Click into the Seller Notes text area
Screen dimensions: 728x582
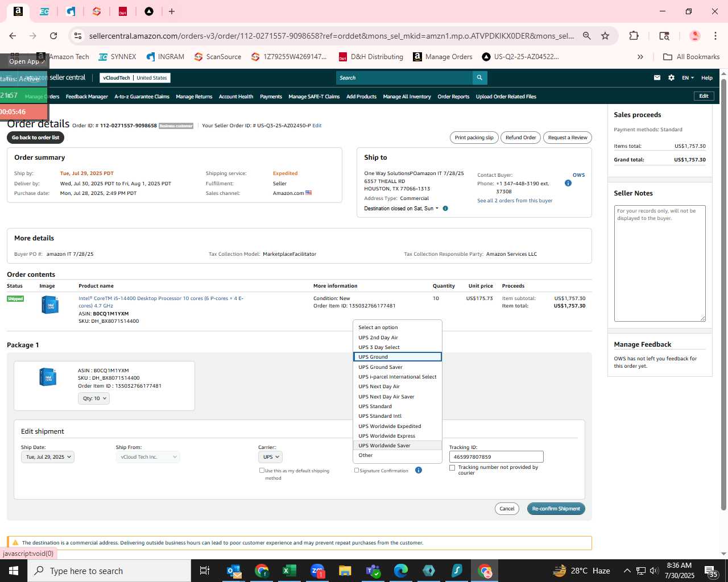tap(660, 264)
